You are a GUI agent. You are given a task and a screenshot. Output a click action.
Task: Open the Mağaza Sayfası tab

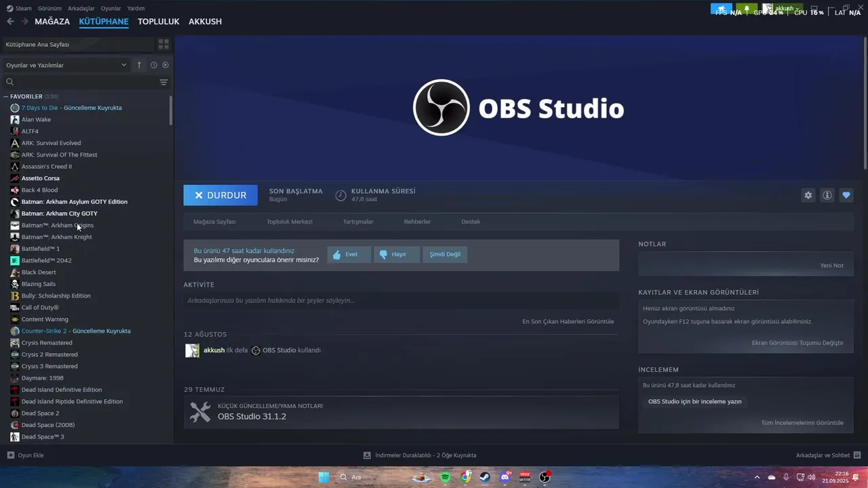(214, 222)
